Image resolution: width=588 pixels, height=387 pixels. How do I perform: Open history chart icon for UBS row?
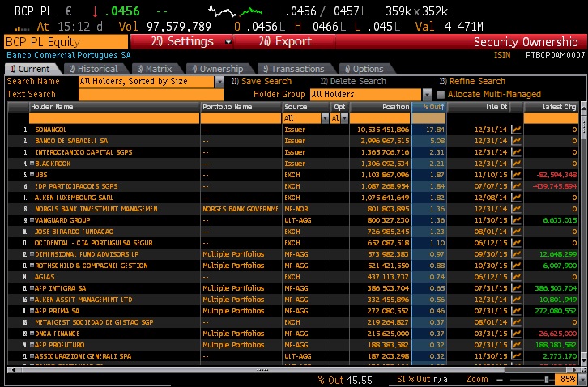tap(517, 175)
